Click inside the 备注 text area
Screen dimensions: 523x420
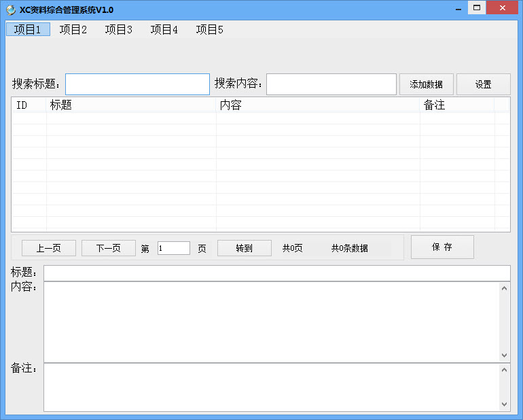[x=272, y=387]
